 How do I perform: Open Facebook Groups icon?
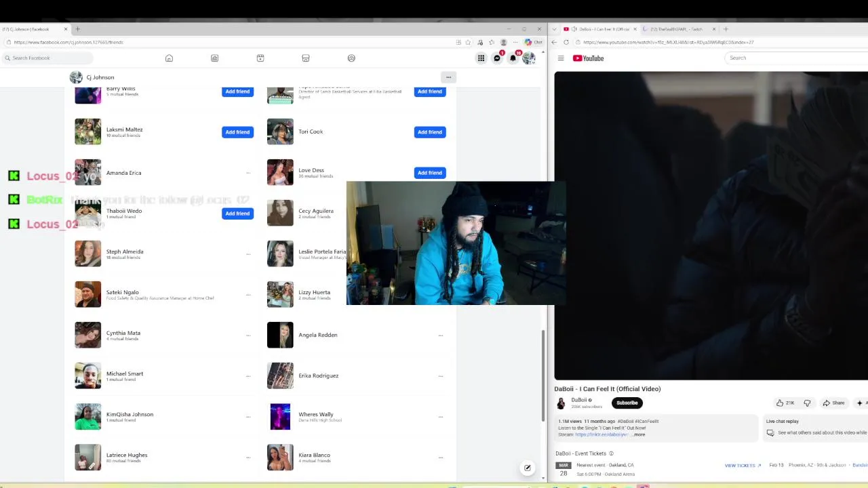point(351,58)
